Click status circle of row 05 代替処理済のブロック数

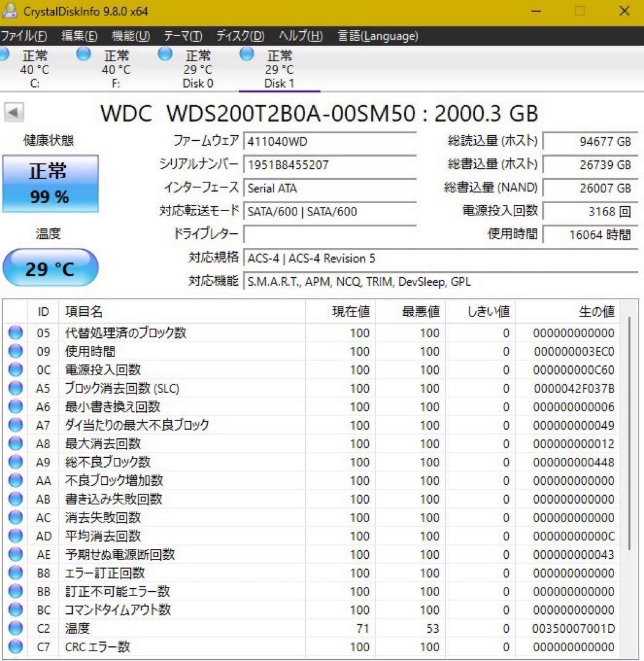pos(15,332)
